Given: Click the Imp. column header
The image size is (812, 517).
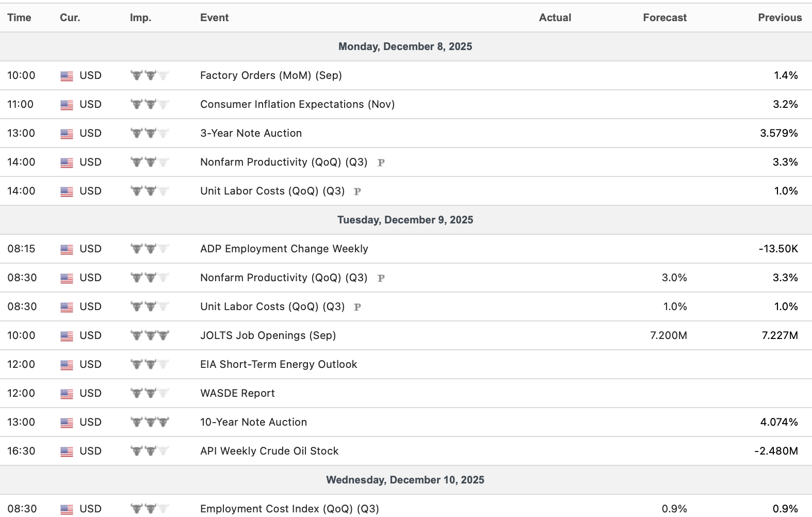Looking at the screenshot, I should 140,18.
